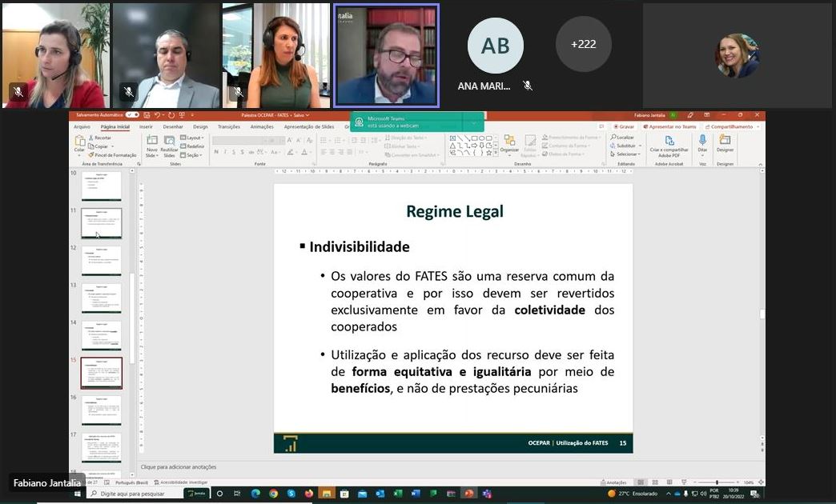Click Redefinir slide button
The width and height of the screenshot is (836, 504).
click(x=192, y=146)
